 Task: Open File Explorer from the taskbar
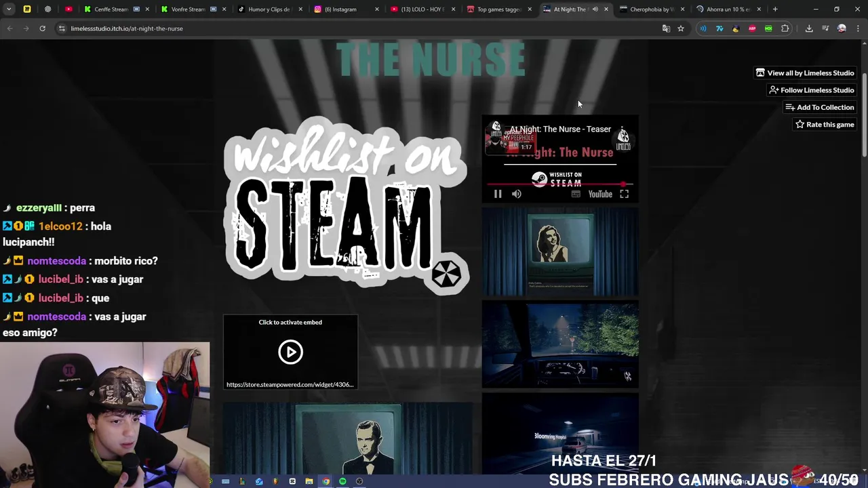point(309,481)
